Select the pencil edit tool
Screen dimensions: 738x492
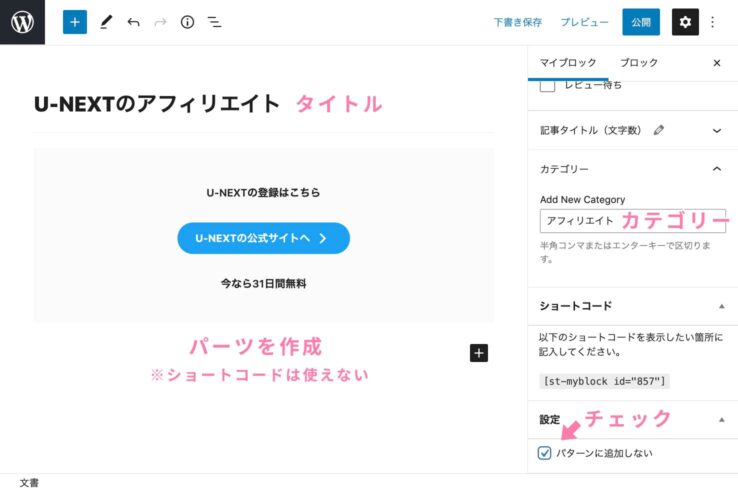coord(106,22)
